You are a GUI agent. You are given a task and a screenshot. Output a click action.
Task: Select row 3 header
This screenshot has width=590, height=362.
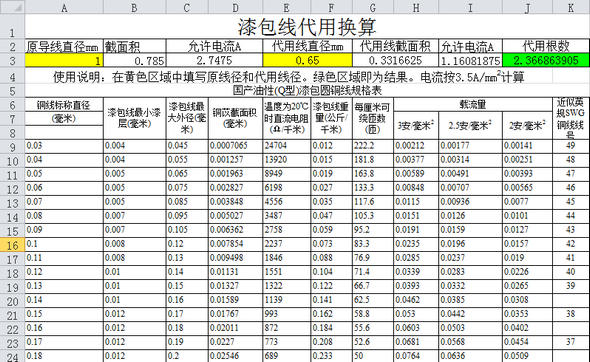12,60
